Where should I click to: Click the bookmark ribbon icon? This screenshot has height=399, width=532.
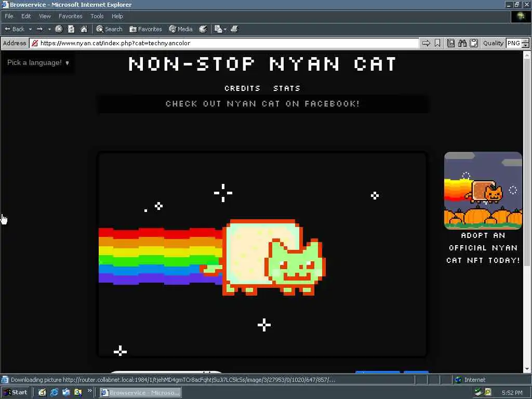point(437,43)
